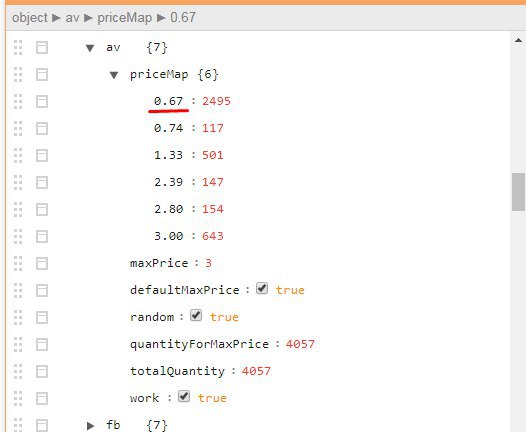Select the value 501
Screen dimensions: 526x432
(x=213, y=155)
